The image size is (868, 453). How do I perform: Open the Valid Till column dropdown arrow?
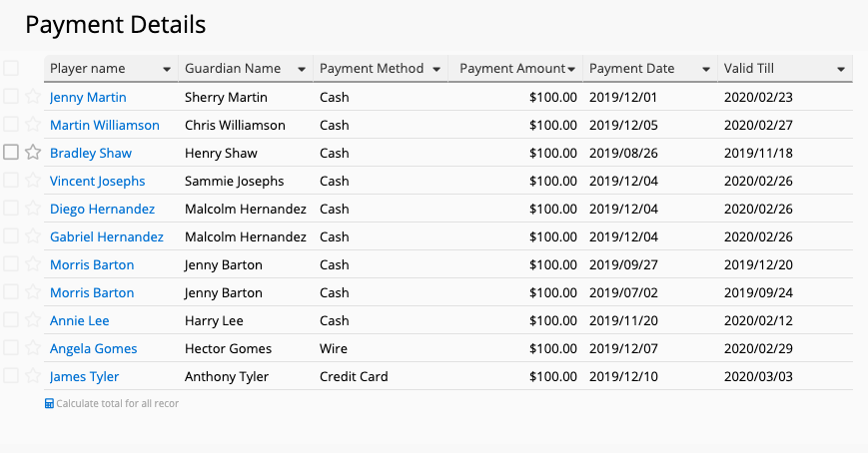pyautogui.click(x=841, y=69)
